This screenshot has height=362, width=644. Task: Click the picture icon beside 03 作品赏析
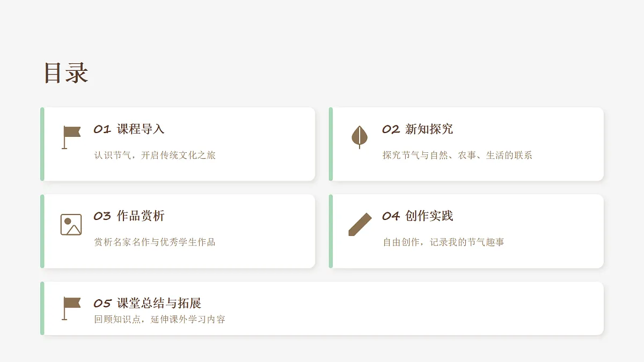(71, 225)
